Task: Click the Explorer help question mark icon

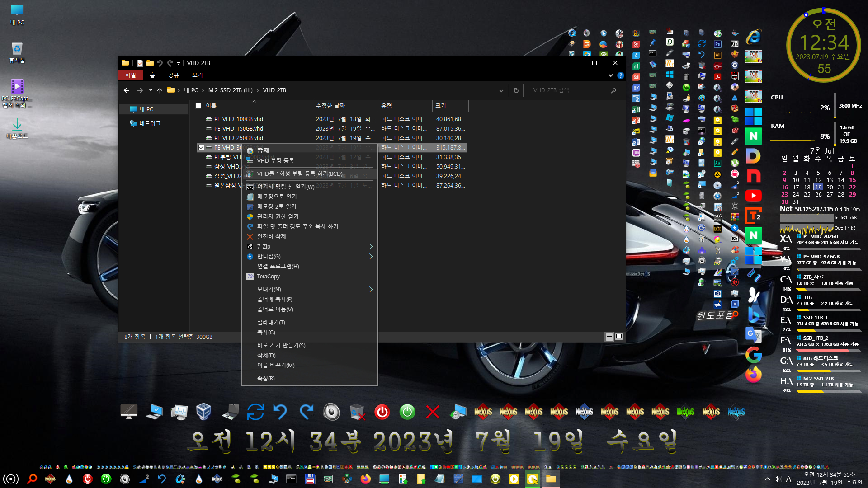Action: pos(621,75)
